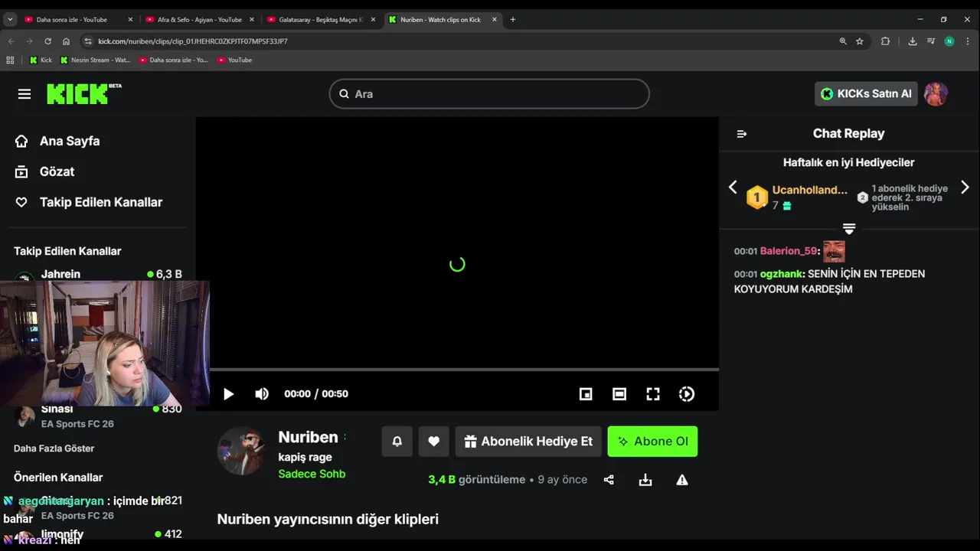The width and height of the screenshot is (980, 551).
Task: Bookmark this page with the star
Action: click(x=860, y=41)
